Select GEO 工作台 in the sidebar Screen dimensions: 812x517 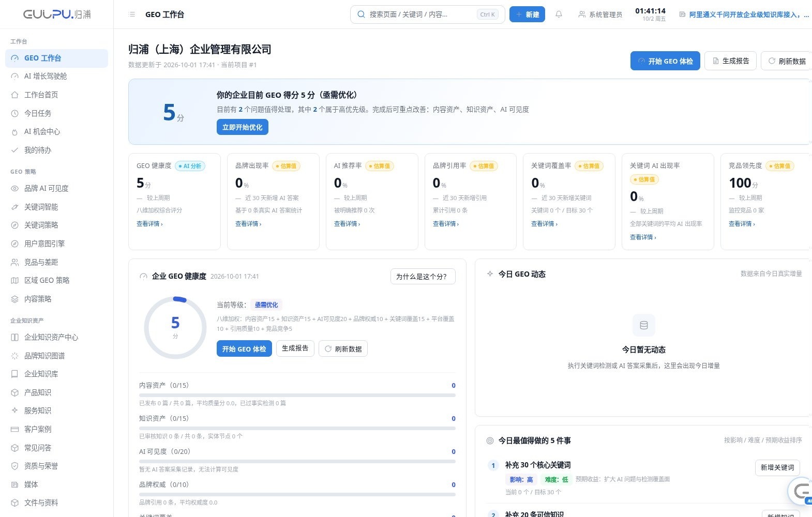[56, 58]
